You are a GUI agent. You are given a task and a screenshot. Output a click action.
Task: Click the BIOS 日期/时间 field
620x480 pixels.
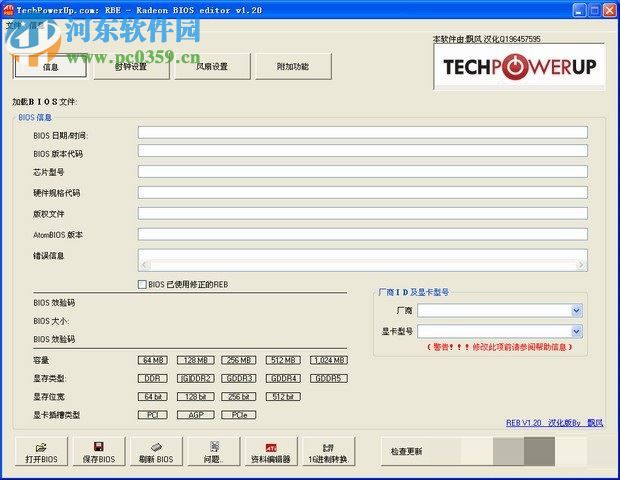pyautogui.click(x=363, y=132)
